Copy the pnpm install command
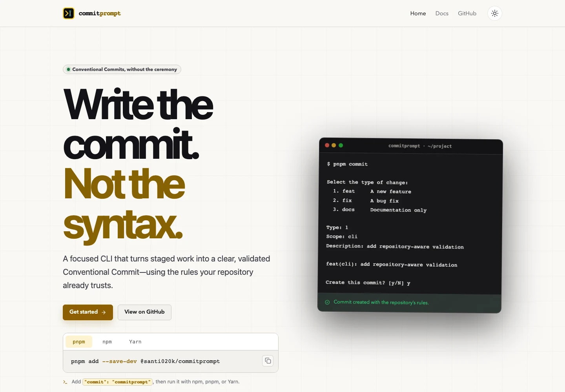The image size is (565, 392). click(268, 361)
